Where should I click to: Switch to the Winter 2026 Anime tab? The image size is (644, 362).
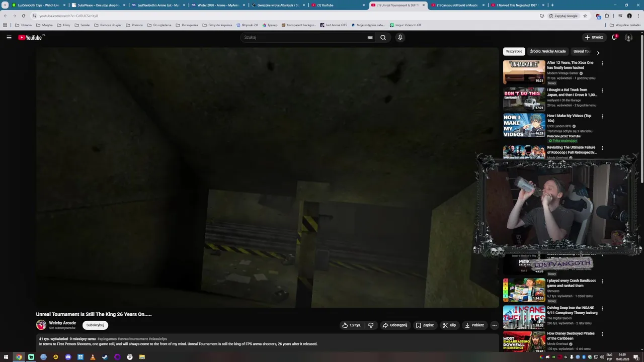[218, 5]
